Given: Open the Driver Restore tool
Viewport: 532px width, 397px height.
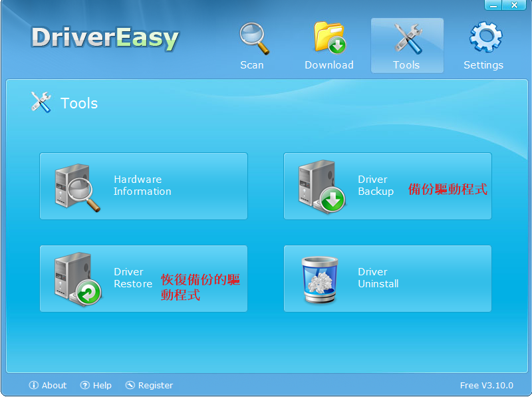Looking at the screenshot, I should tap(144, 279).
